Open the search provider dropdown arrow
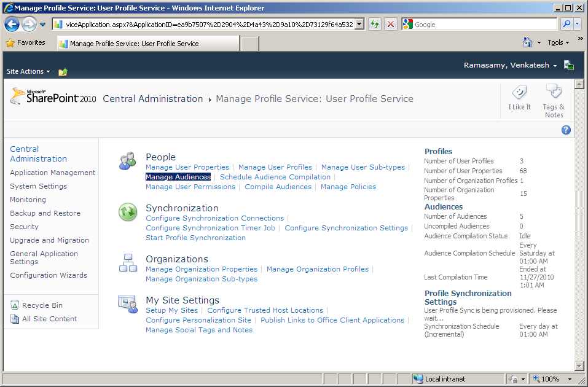Screen dimensions: 588x387 tap(578, 25)
